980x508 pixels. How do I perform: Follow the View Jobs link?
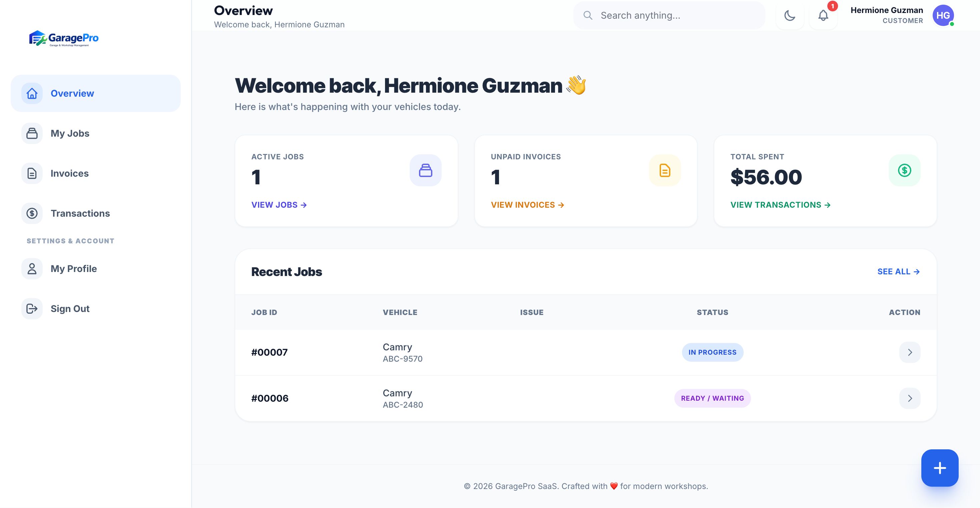(x=279, y=205)
